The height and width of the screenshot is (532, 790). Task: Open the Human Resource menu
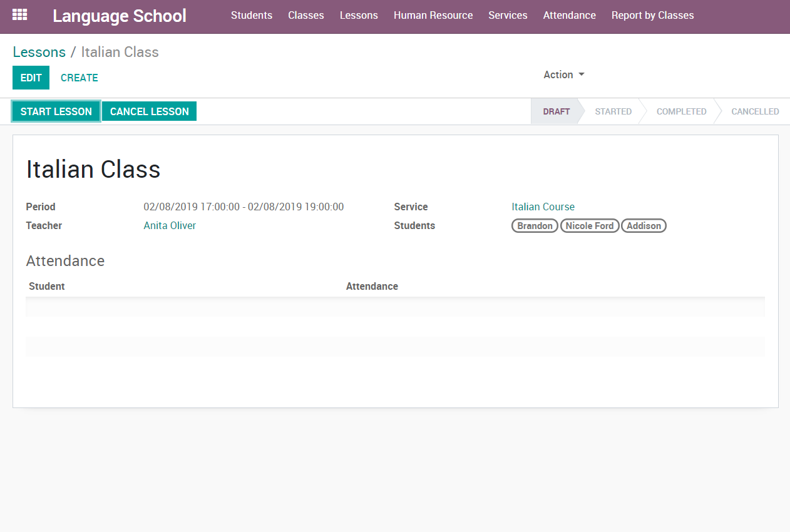[x=433, y=16]
